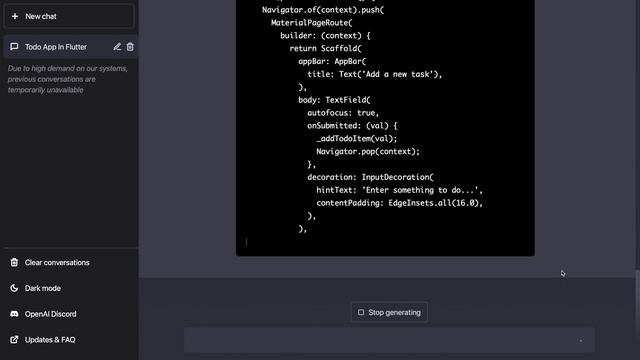The image size is (640, 360).
Task: Click the code line 'return Scaffold('
Action: pos(325,49)
